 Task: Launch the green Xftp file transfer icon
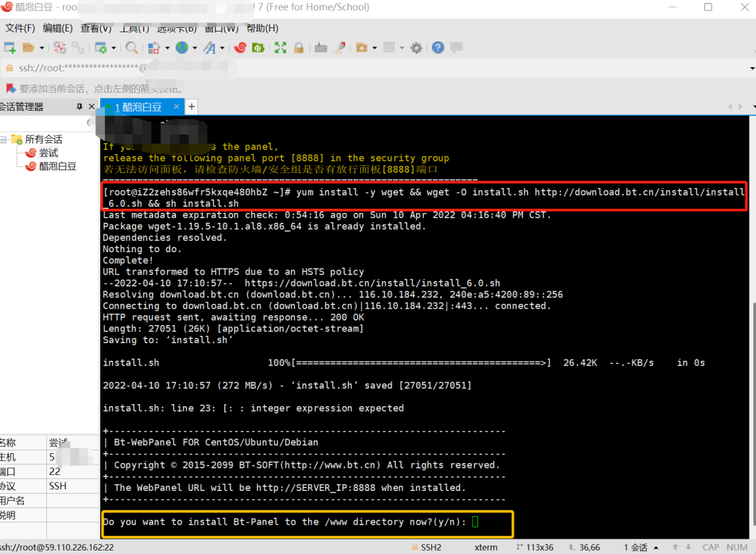point(258,48)
